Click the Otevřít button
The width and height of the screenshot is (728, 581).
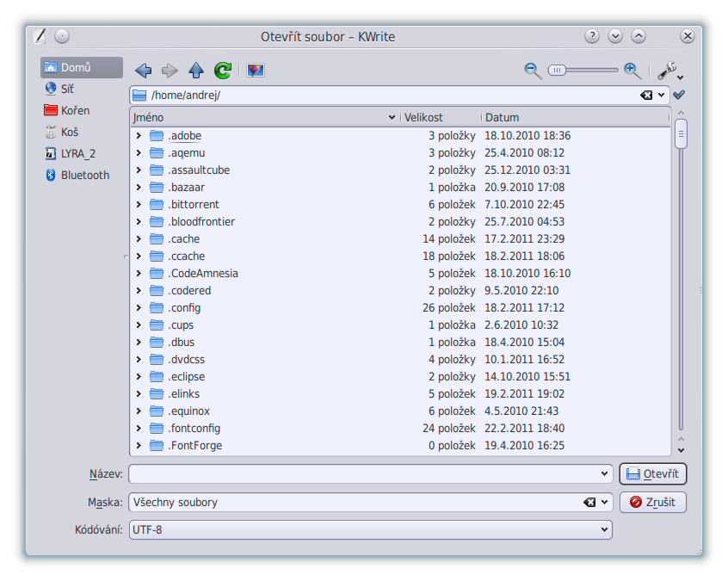click(653, 473)
